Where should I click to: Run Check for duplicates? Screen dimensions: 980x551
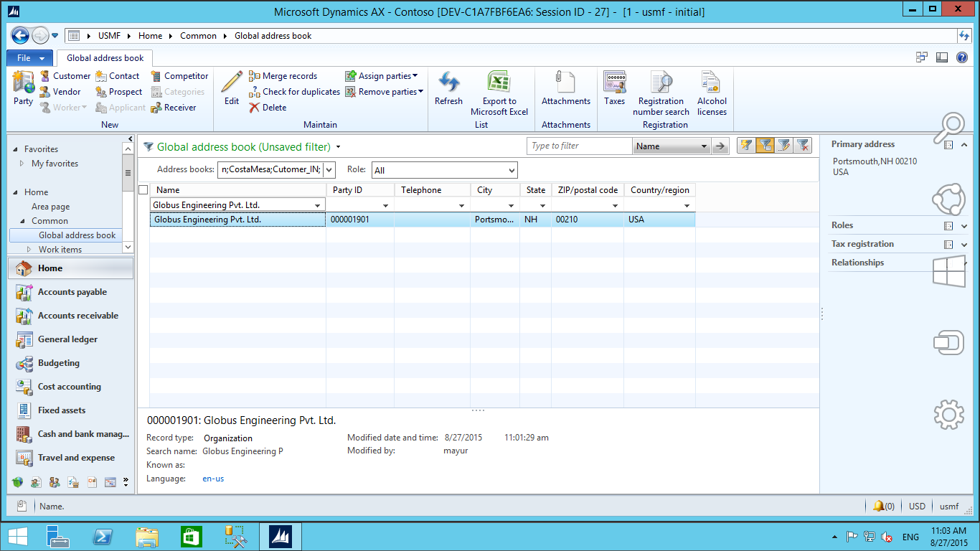[x=294, y=92]
